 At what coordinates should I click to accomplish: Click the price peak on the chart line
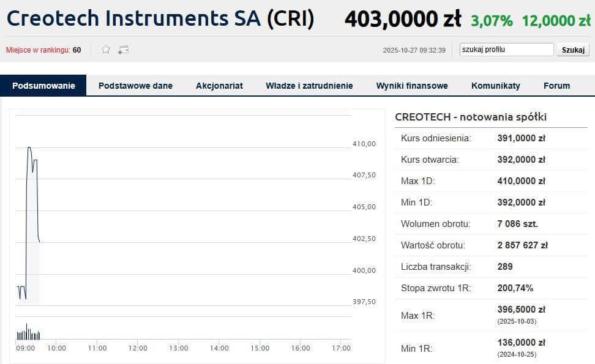[x=29, y=148]
